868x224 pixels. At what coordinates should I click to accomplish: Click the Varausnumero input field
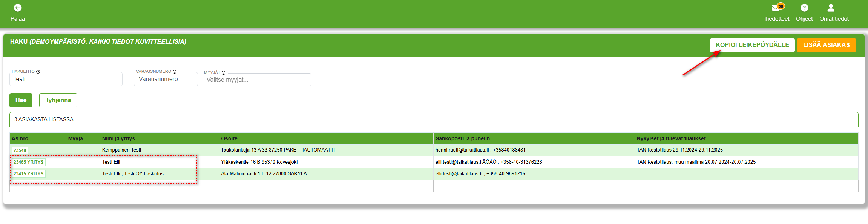pyautogui.click(x=166, y=79)
